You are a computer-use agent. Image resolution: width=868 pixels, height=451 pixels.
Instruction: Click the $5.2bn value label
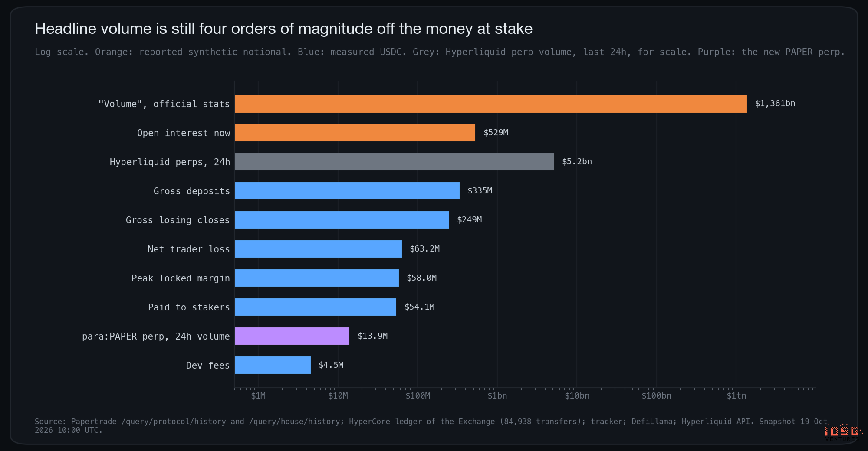point(577,162)
